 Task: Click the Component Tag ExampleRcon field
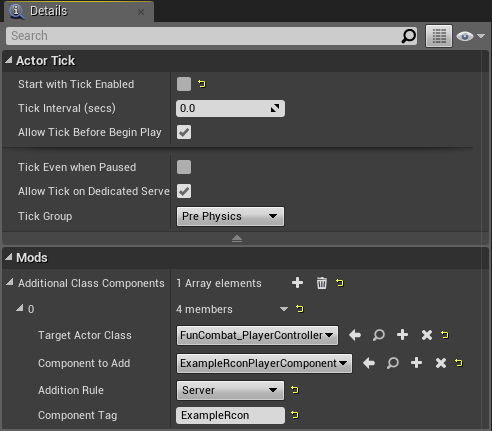coord(230,415)
